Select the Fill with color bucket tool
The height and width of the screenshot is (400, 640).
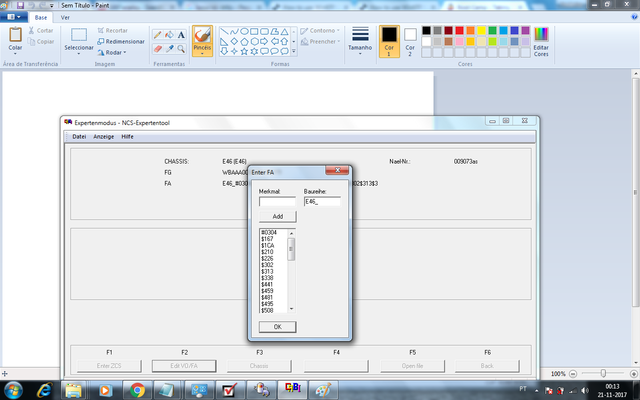pos(169,35)
